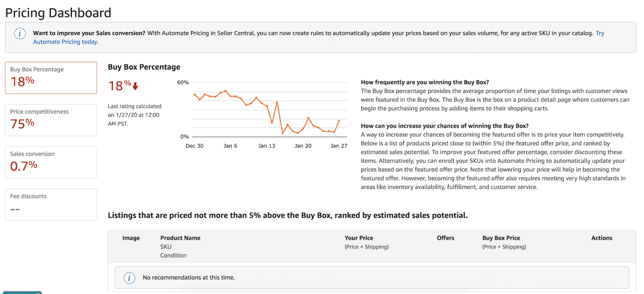The height and width of the screenshot is (294, 644).
Task: Show the Fee discounts card
Action: coord(51,204)
